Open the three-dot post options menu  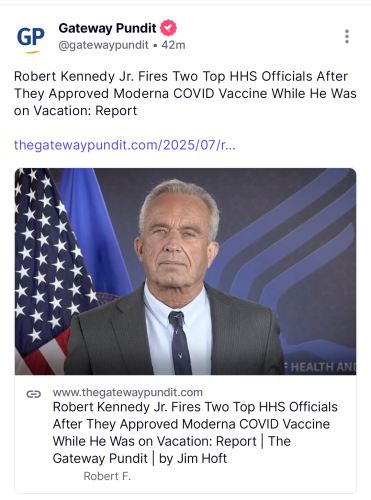point(347,36)
